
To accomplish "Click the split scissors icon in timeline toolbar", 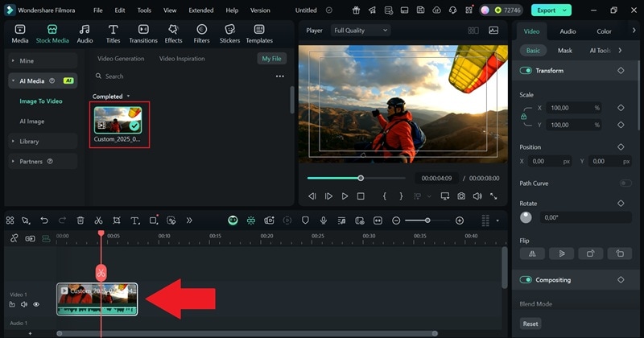I will [x=98, y=221].
